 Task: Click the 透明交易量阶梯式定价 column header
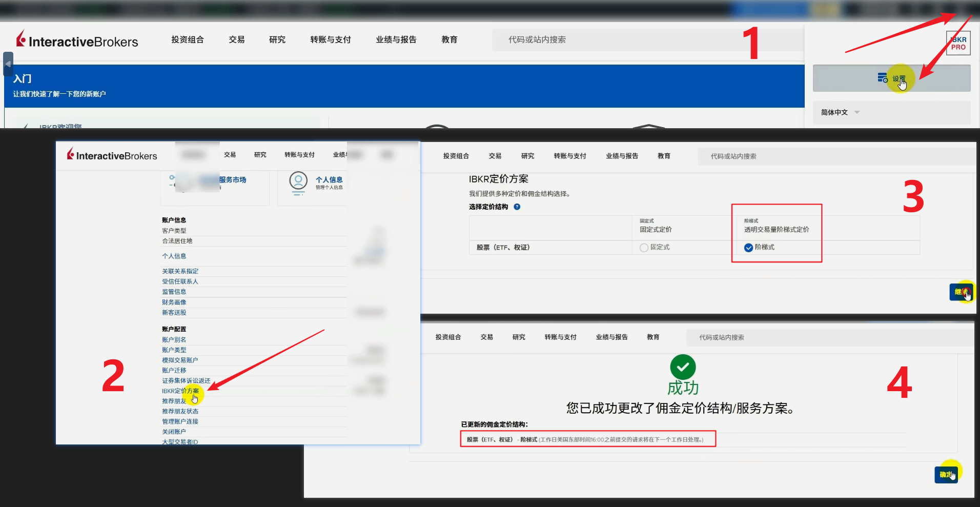click(x=777, y=230)
